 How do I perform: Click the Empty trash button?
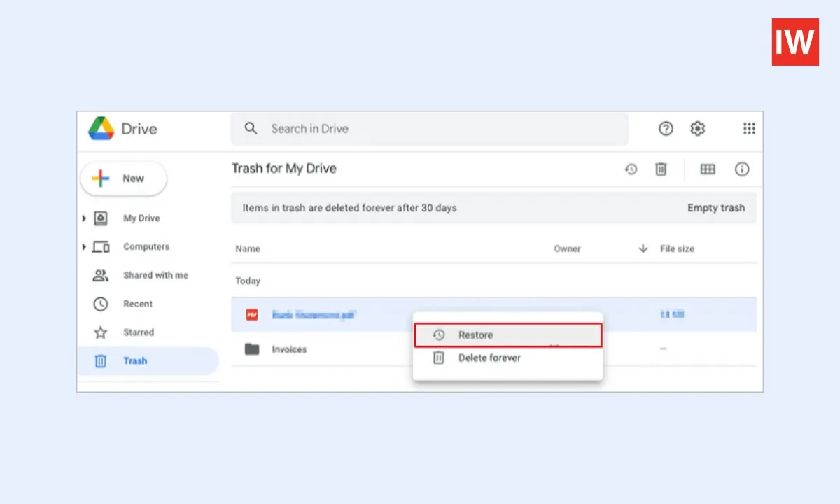coord(716,207)
